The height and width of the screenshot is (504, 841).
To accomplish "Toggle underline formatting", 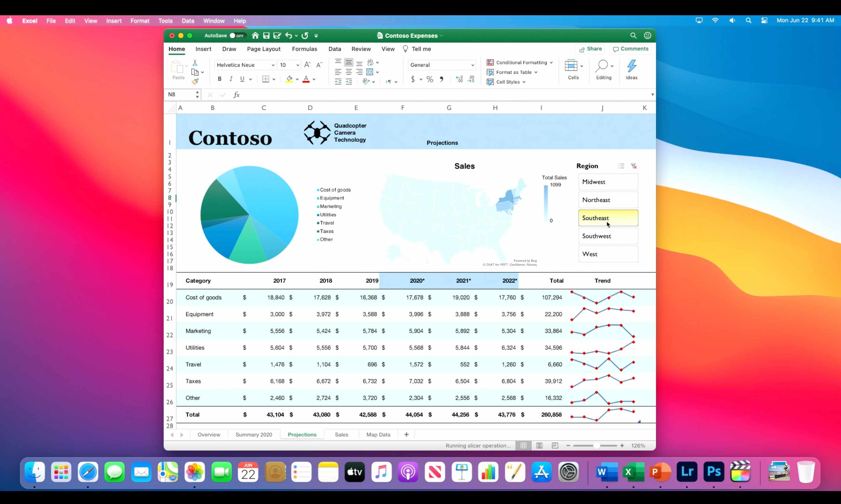I will click(x=242, y=79).
